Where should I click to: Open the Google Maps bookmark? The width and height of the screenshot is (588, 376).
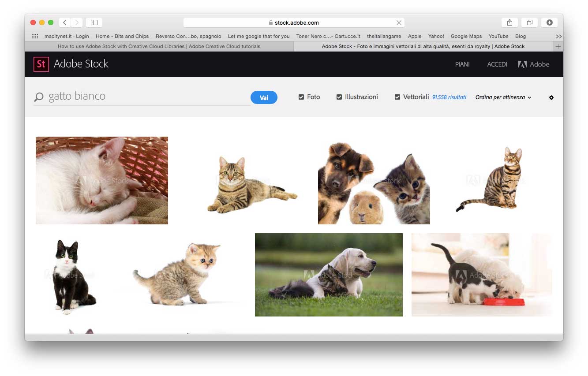(x=466, y=36)
